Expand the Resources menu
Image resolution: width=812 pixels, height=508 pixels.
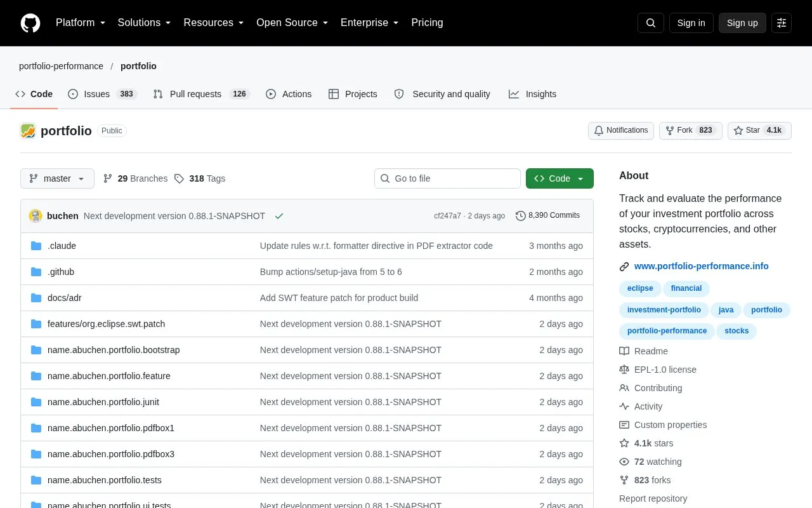tap(214, 23)
